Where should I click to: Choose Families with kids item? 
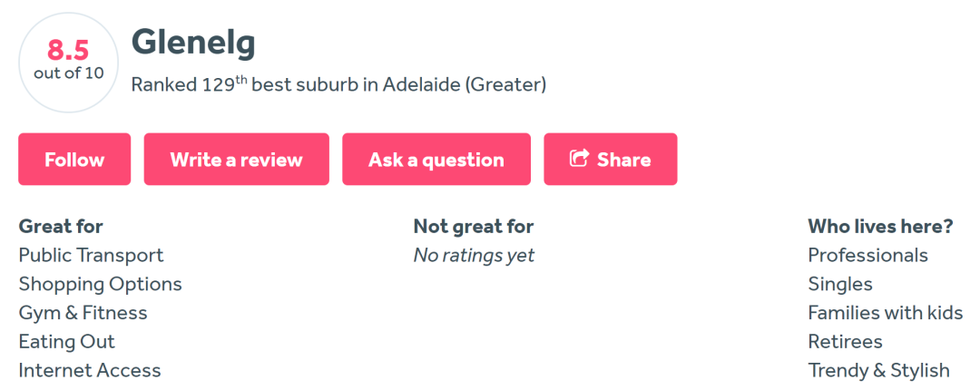885,313
